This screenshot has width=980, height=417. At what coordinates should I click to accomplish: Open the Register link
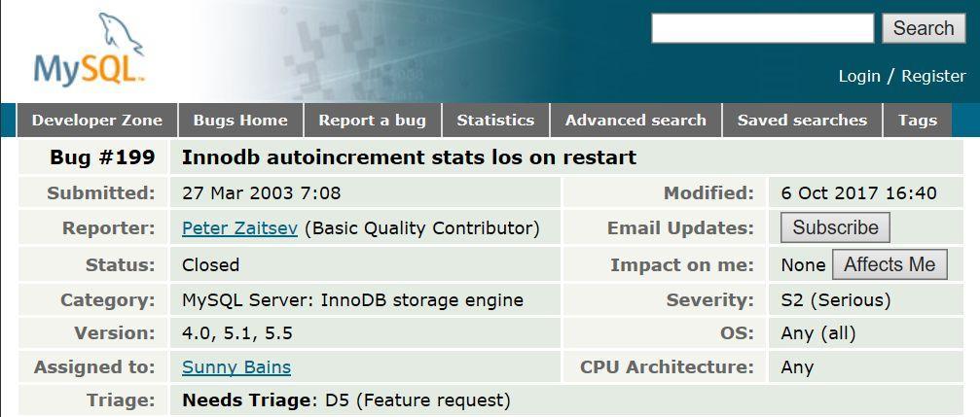click(933, 76)
